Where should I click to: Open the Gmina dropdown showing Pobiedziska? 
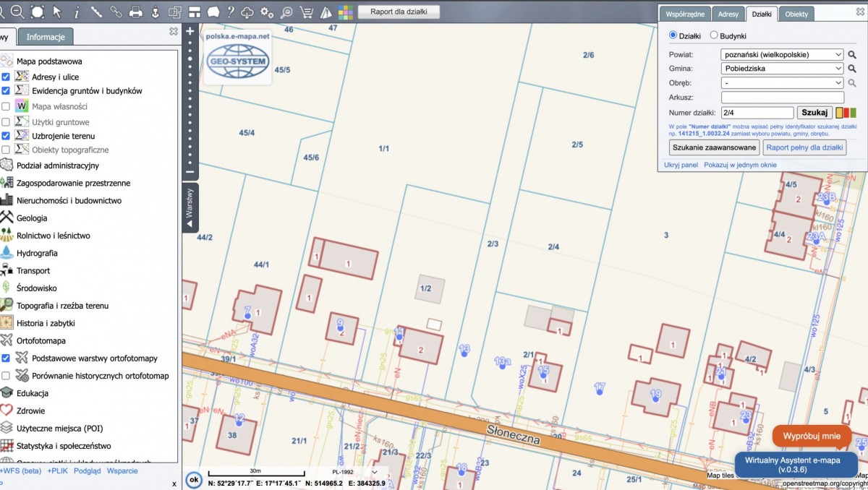[x=783, y=69]
